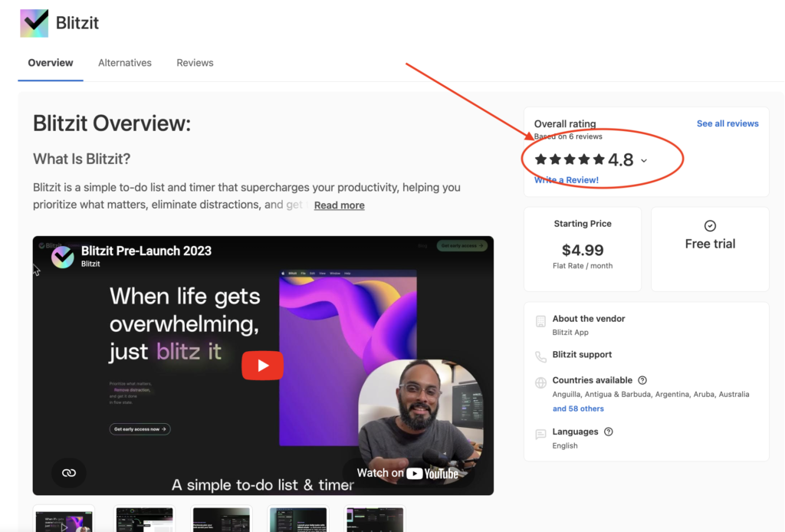Click the About the vendor label

(588, 319)
